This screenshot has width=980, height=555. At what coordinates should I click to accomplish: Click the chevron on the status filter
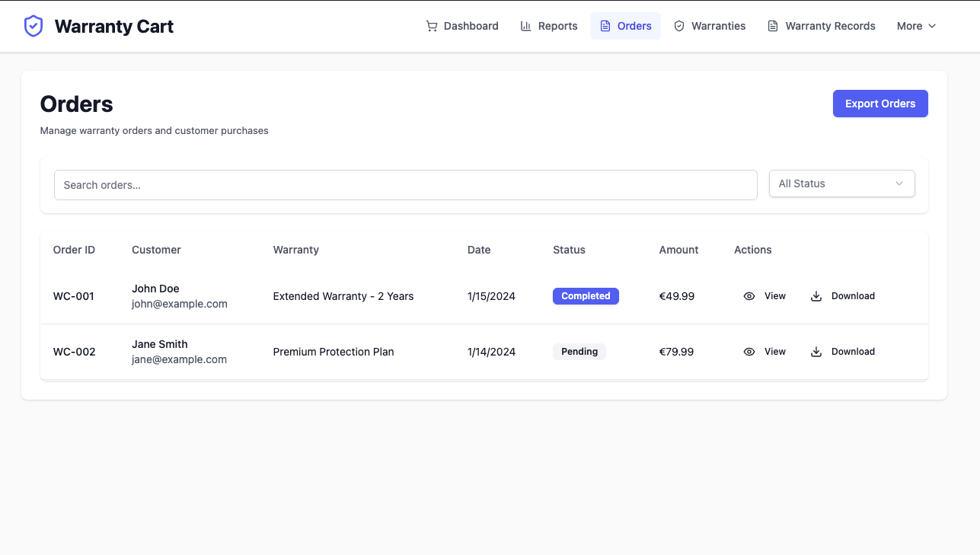[899, 183]
